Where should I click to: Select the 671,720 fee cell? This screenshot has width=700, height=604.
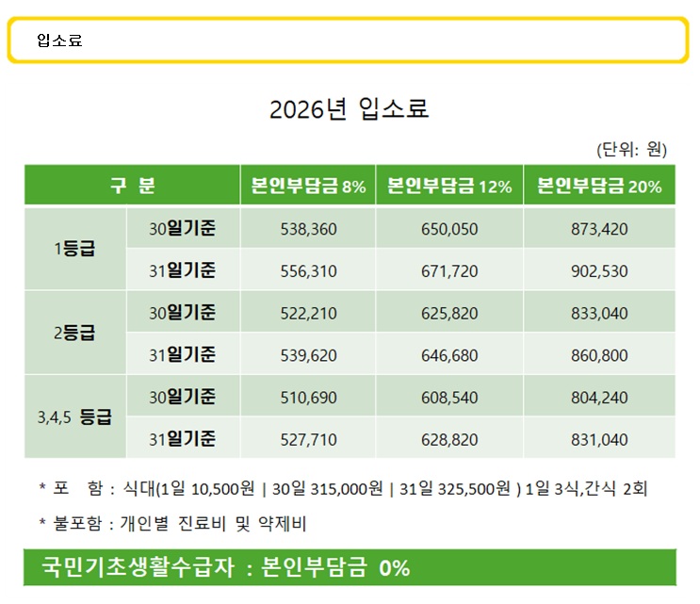point(449,271)
